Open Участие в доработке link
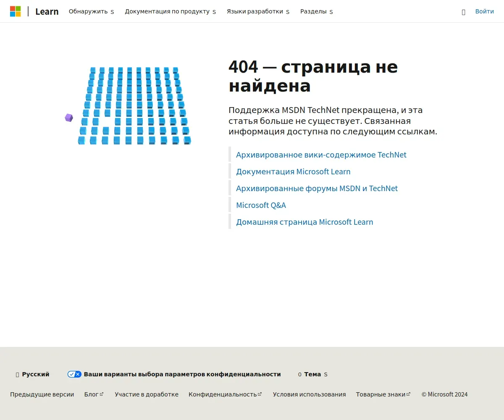 tap(147, 394)
